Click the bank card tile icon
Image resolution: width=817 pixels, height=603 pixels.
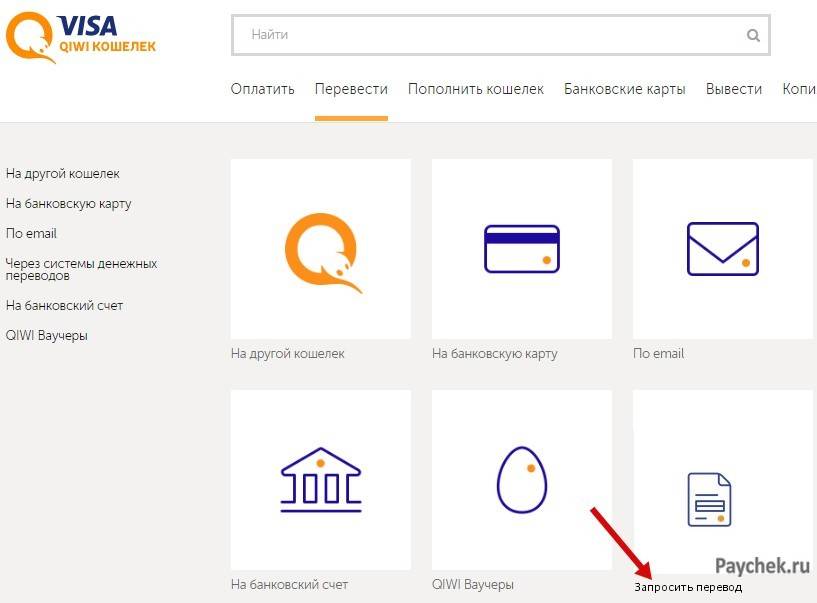pos(522,249)
